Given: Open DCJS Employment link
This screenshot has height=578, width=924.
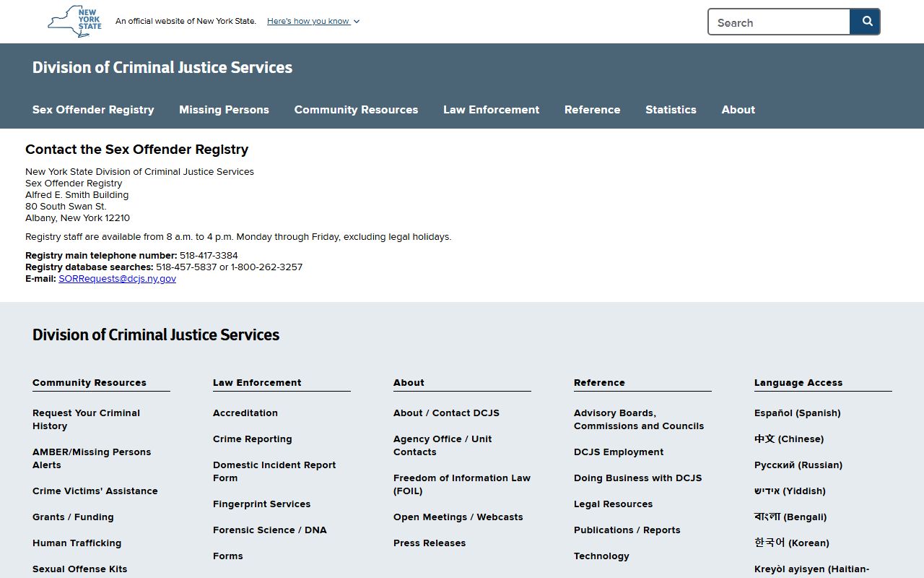Looking at the screenshot, I should point(619,452).
